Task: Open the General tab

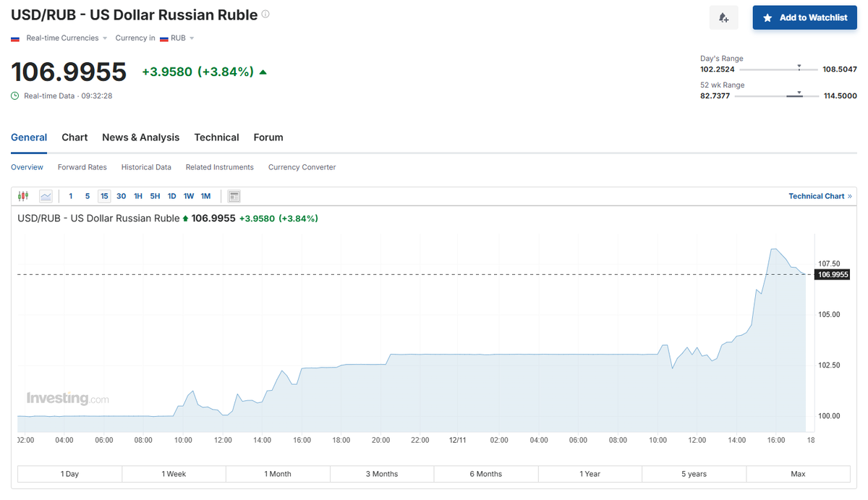Action: 29,137
